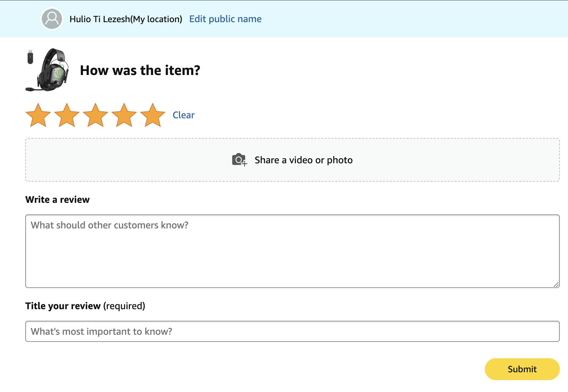Select the third star rating
Image resolution: width=568 pixels, height=392 pixels.
point(95,115)
